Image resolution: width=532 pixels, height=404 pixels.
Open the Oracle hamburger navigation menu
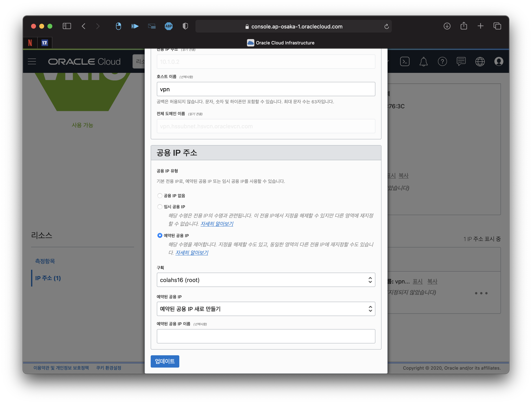click(32, 62)
